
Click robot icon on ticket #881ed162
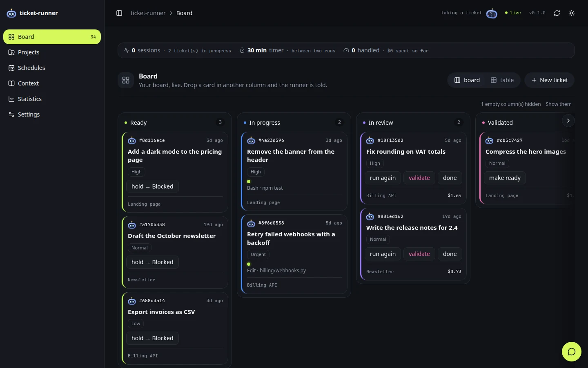coord(370,216)
